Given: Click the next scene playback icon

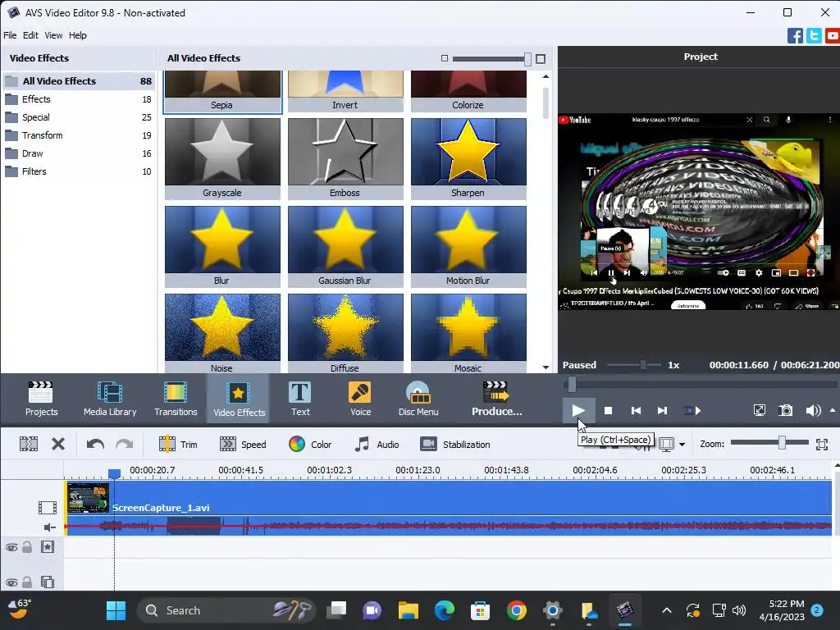Looking at the screenshot, I should (692, 410).
